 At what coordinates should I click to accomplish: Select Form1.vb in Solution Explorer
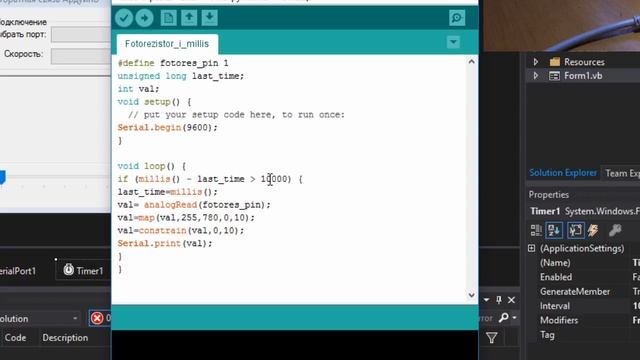(583, 76)
